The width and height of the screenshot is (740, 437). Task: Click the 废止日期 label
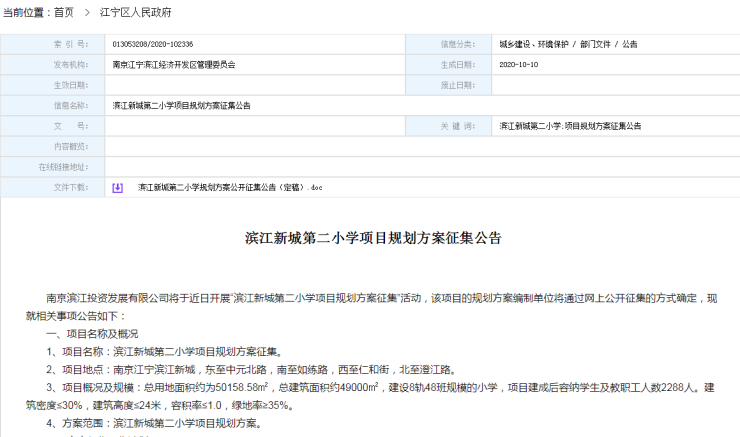pyautogui.click(x=458, y=85)
